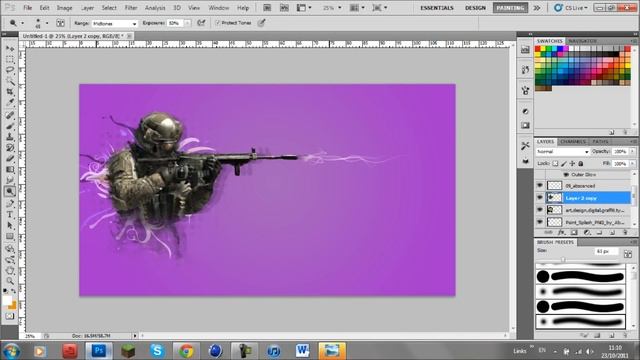Viewport: 640px width, 360px height.
Task: Toggle Outer Glow effect visibility
Action: tap(566, 175)
